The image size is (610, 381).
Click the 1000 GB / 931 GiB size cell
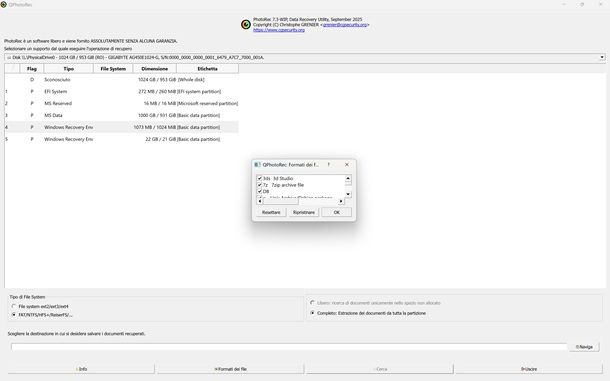[x=157, y=115]
